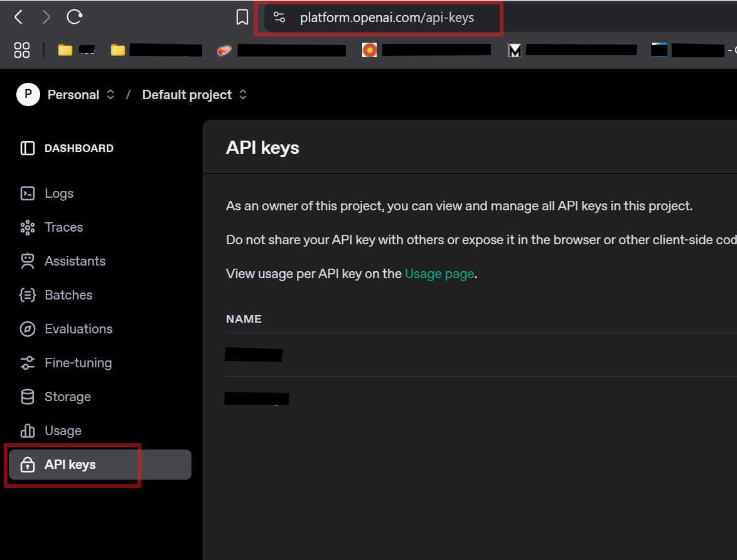Click the Storage database icon
This screenshot has width=737, height=560.
click(27, 397)
